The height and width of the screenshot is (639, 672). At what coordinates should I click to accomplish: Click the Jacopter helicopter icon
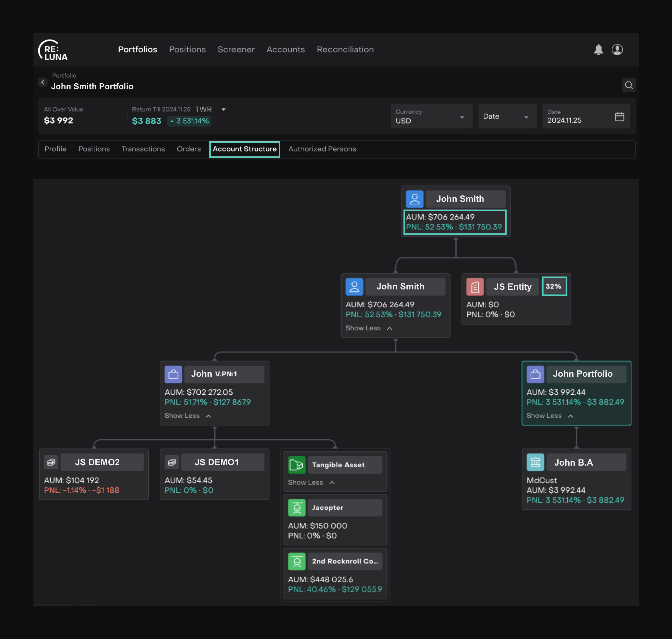click(x=297, y=508)
